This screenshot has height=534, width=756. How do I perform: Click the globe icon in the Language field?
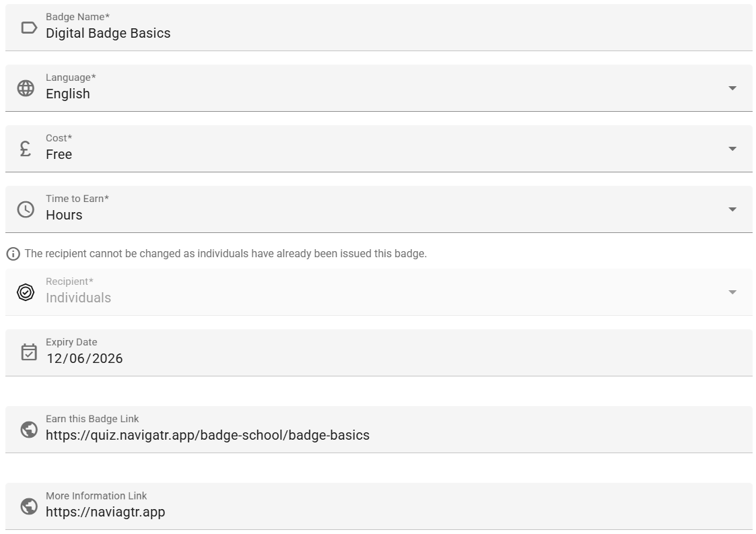point(26,88)
